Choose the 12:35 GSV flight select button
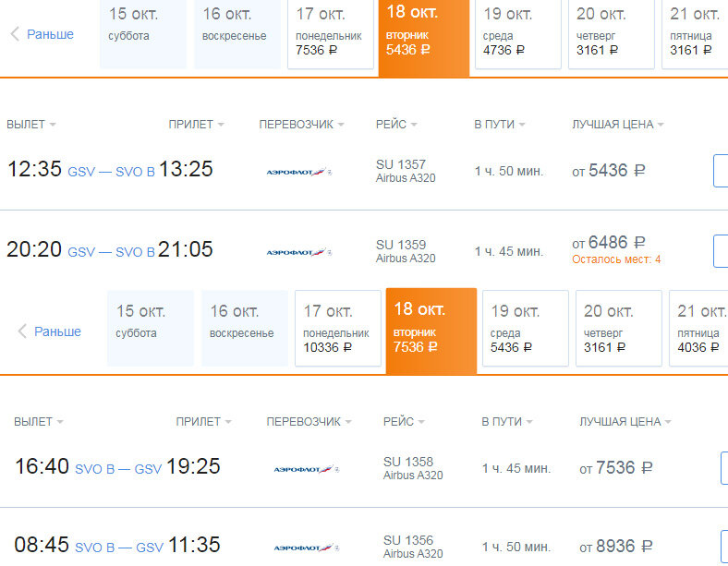 721,171
